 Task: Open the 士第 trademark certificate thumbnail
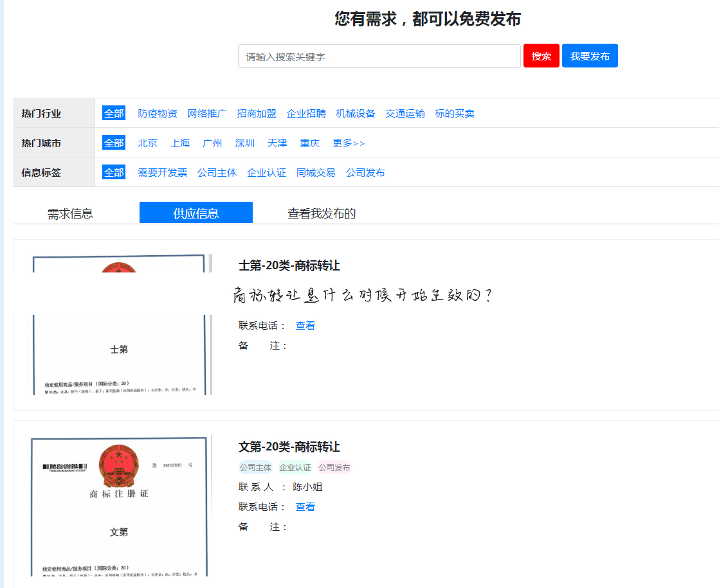click(x=121, y=324)
